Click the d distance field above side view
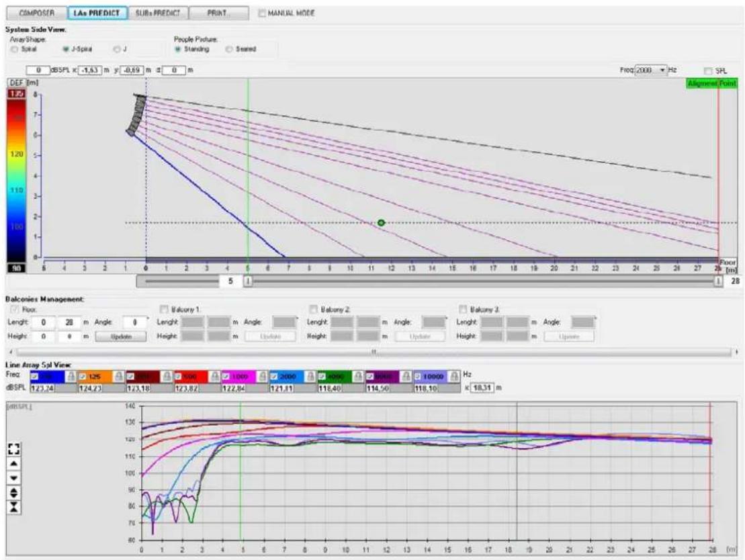Image resolution: width=745 pixels, height=560 pixels. 174,71
